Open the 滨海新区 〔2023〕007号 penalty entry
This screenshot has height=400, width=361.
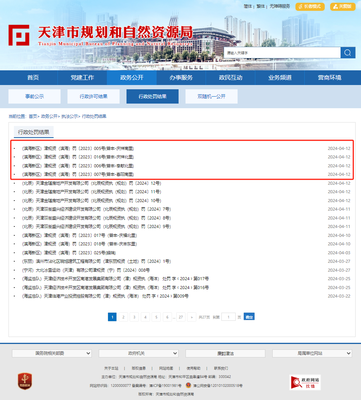coord(78,174)
